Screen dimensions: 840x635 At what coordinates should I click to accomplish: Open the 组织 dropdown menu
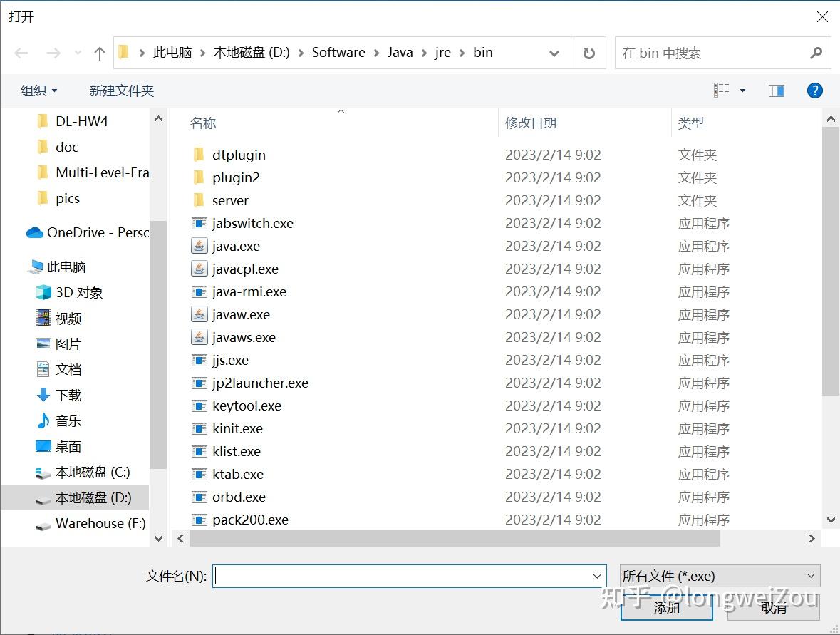[38, 91]
